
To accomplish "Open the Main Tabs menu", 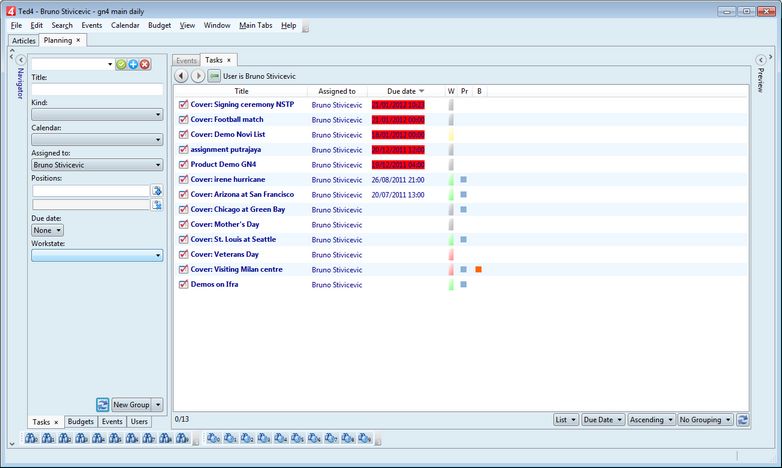I will [x=256, y=25].
